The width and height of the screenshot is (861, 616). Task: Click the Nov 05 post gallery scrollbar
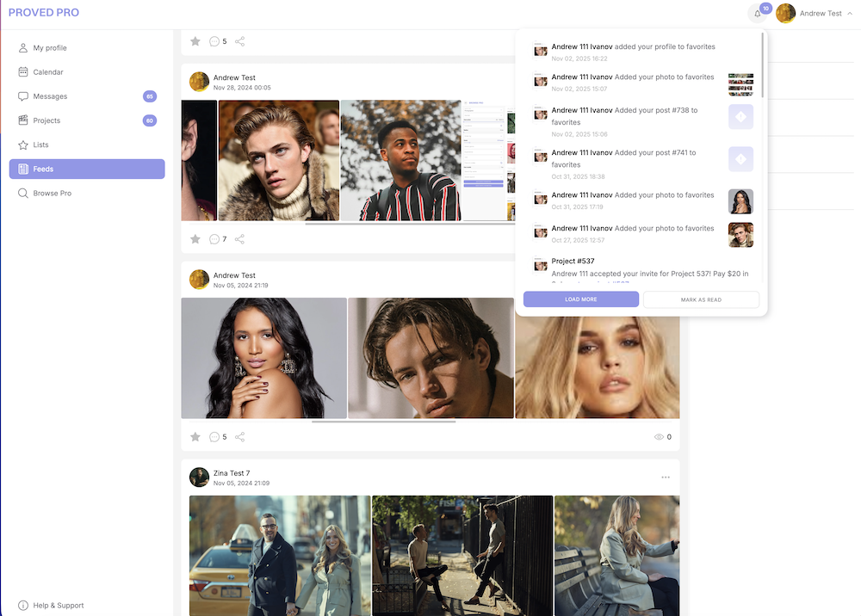coord(383,422)
